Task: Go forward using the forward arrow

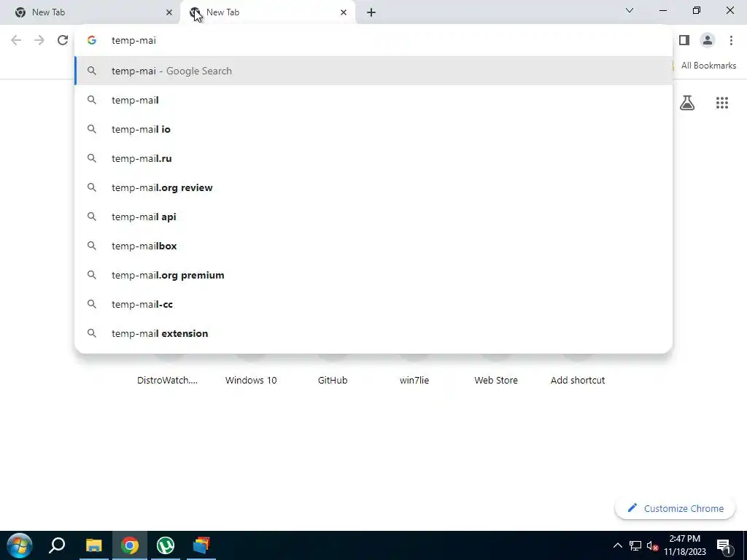Action: 39,40
